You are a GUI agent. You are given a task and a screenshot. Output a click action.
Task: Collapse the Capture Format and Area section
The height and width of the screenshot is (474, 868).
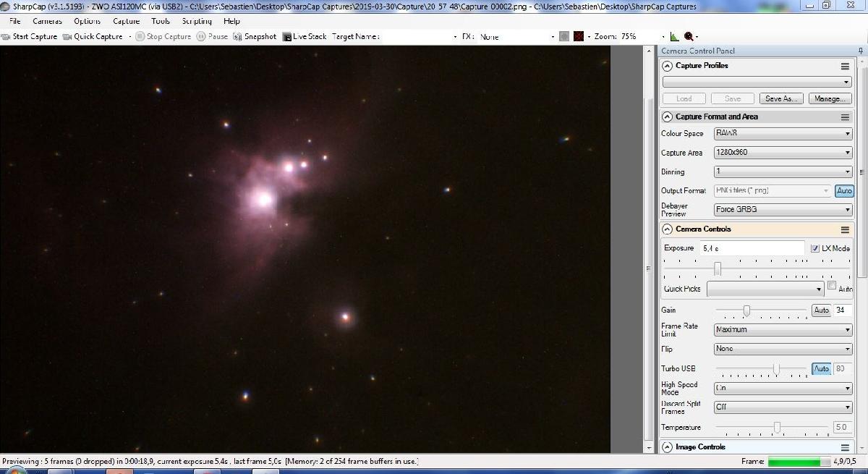(668, 117)
